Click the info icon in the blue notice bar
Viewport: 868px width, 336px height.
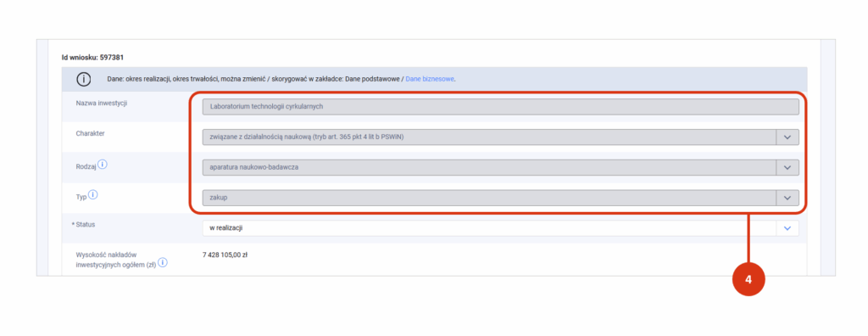pyautogui.click(x=83, y=79)
